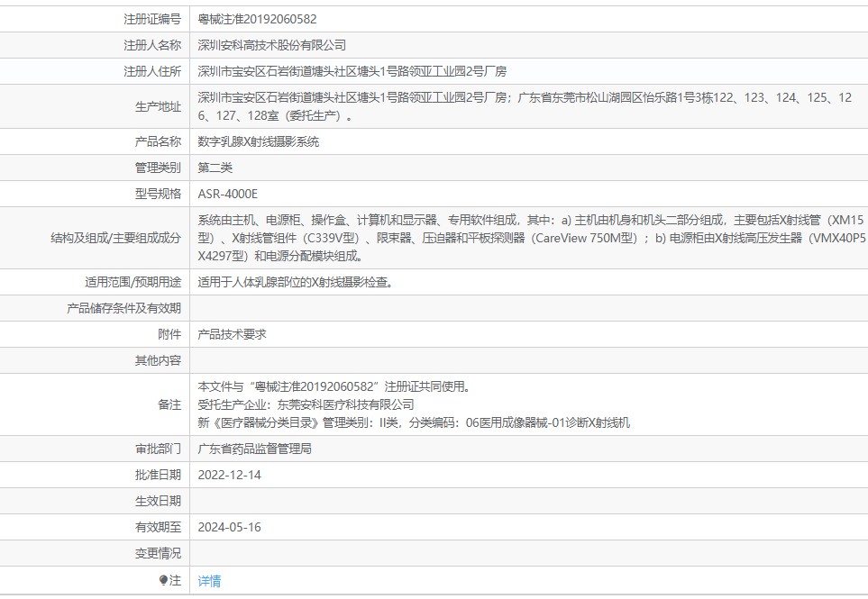The image size is (868, 599).
Task: Click the 其他内容 label
Action: point(158,360)
